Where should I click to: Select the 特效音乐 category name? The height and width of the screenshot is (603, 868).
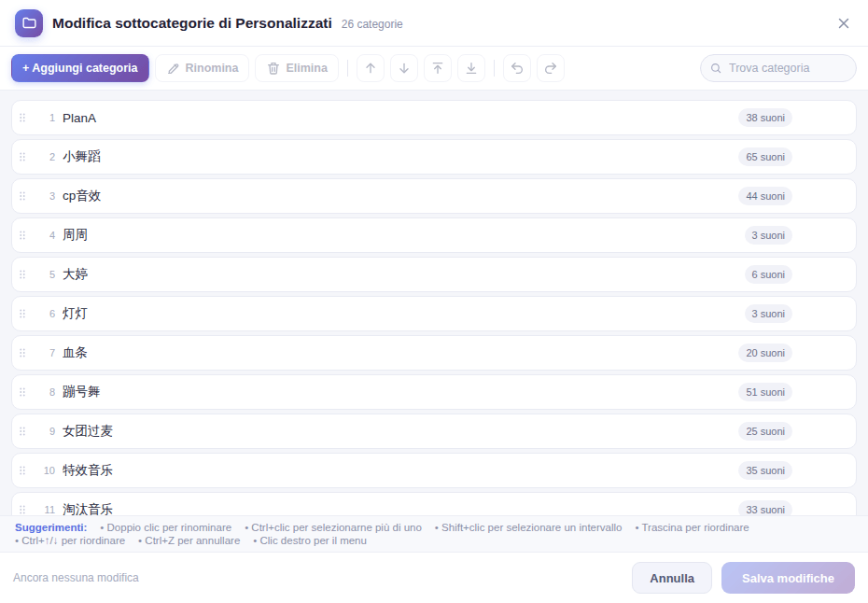[88, 470]
